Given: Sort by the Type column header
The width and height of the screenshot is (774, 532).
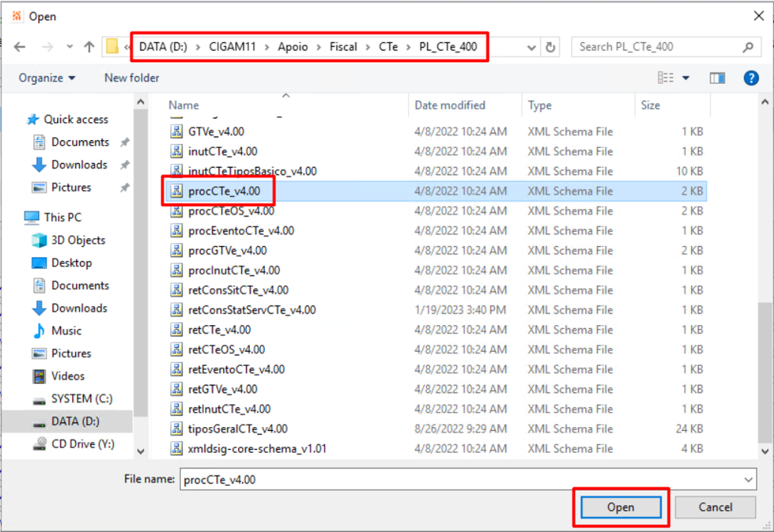Looking at the screenshot, I should coord(540,105).
